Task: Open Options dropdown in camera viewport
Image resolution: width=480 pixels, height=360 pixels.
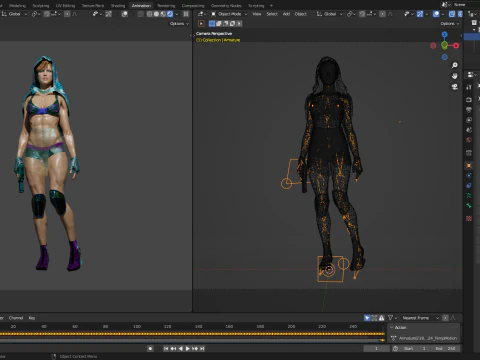Action: 450,24
